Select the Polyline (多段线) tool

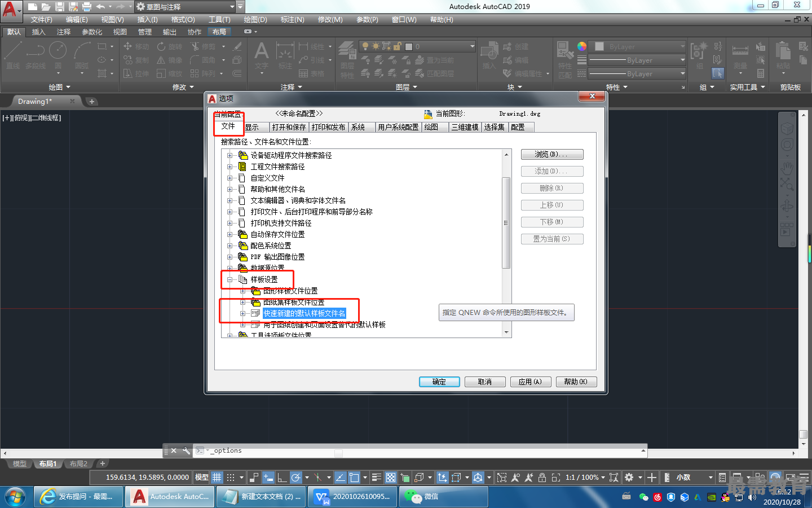tap(35, 55)
